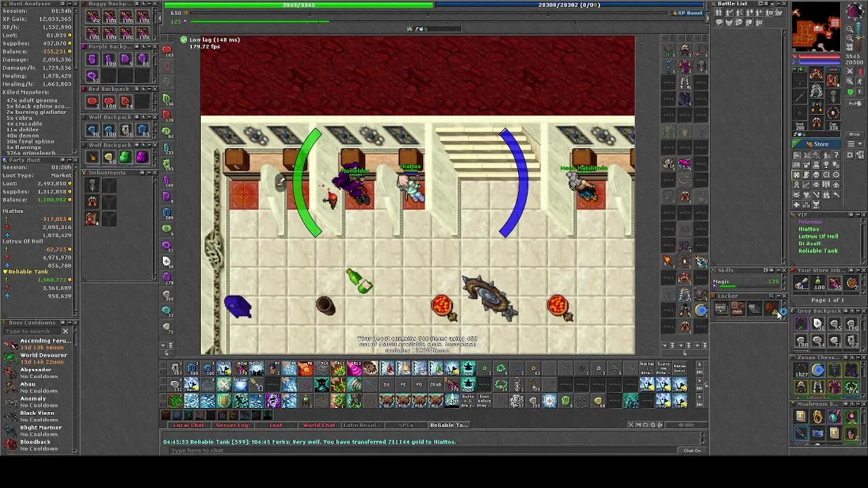Go up a level in Purple Backpack

[143, 47]
